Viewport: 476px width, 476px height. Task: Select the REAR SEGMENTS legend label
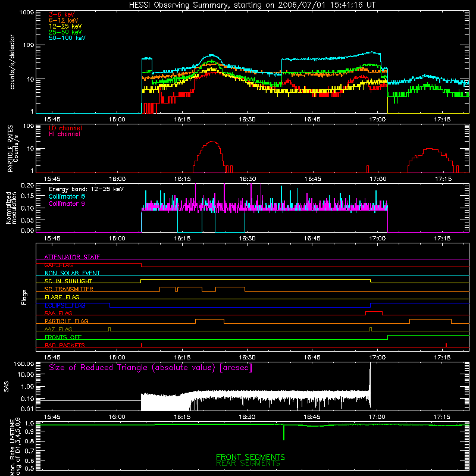(248, 464)
